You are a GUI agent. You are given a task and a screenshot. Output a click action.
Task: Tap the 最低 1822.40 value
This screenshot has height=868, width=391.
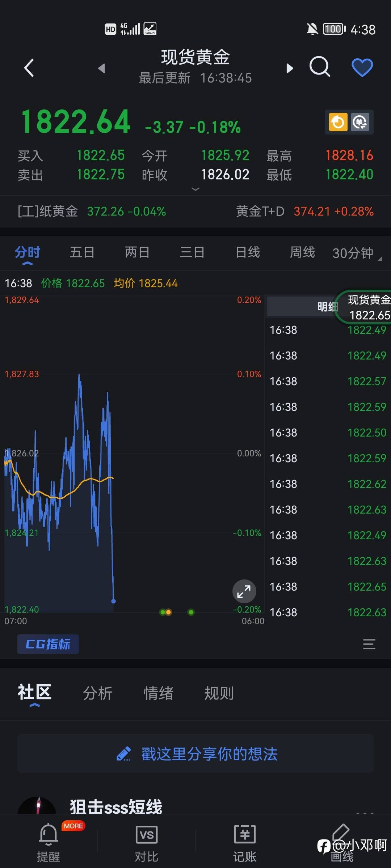click(x=349, y=175)
